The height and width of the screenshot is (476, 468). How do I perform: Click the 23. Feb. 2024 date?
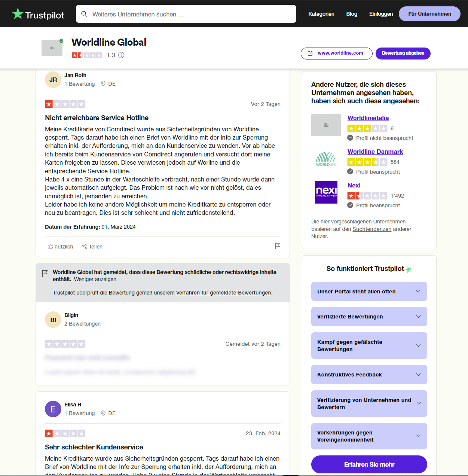pyautogui.click(x=263, y=433)
